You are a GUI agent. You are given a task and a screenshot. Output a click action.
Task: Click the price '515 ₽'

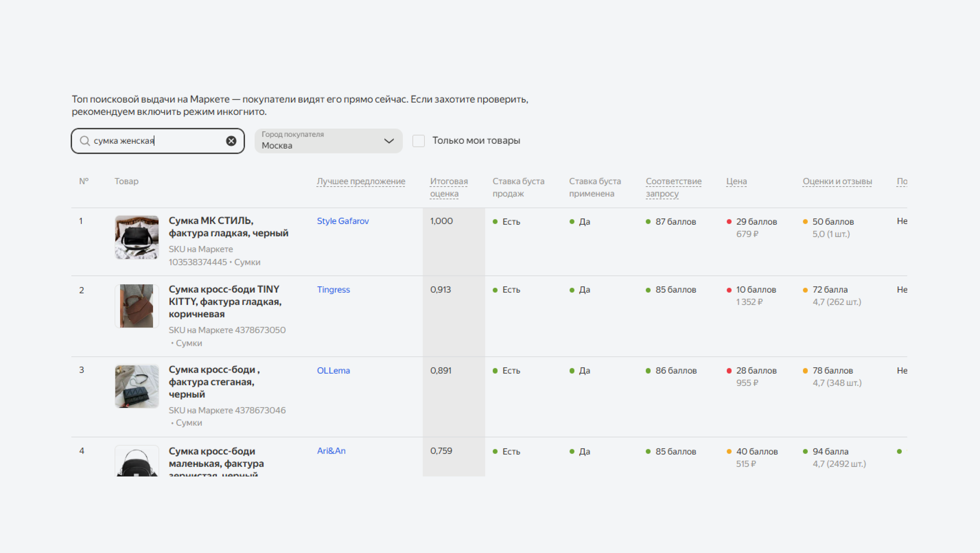tap(746, 463)
